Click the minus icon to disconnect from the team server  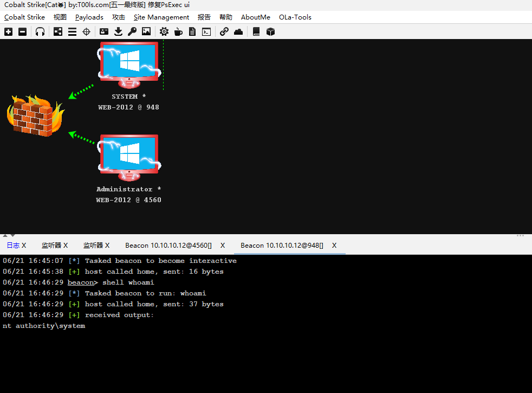pyautogui.click(x=22, y=32)
